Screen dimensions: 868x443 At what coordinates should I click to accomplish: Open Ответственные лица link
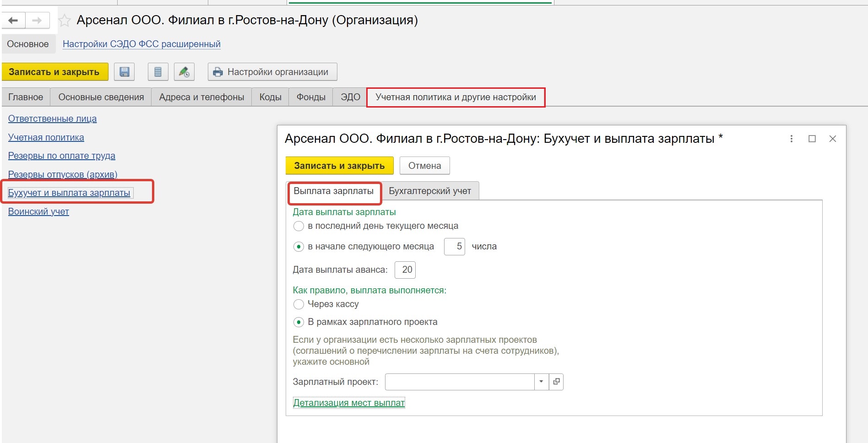(52, 119)
